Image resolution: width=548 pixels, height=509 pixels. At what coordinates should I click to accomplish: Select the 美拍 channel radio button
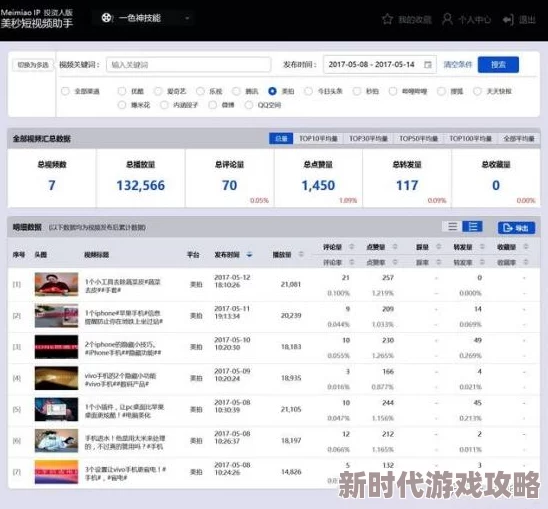(272, 91)
